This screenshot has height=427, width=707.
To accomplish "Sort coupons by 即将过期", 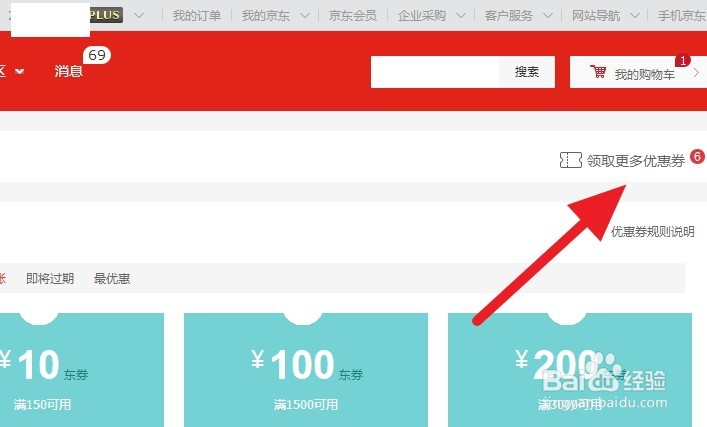I will (x=50, y=279).
